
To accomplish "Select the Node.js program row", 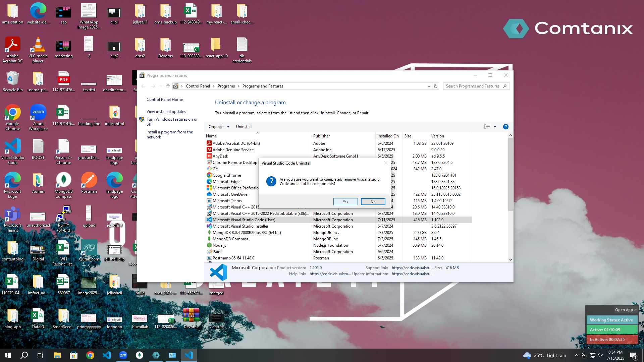I will [x=339, y=245].
